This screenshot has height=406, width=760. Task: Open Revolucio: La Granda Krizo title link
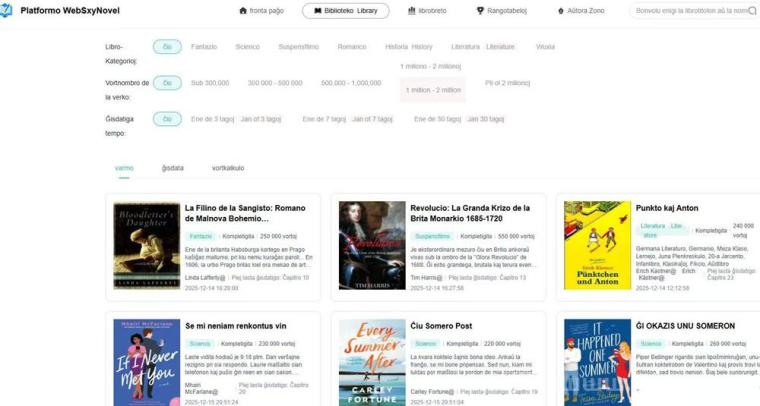pyautogui.click(x=470, y=213)
